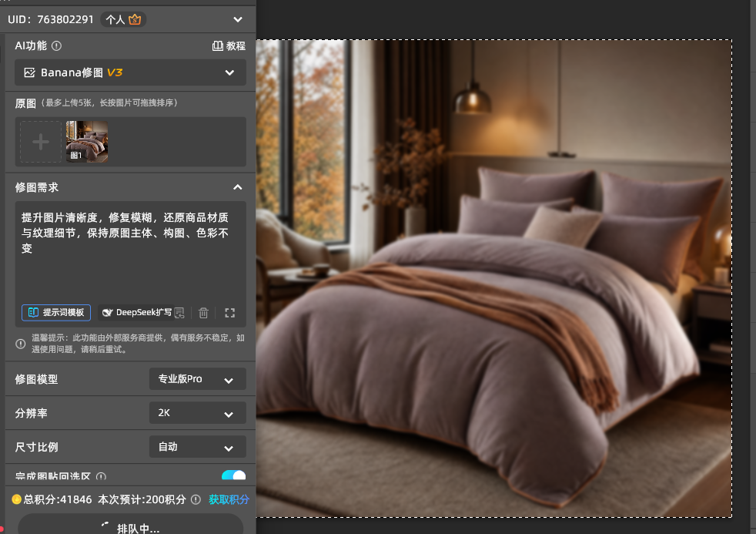The height and width of the screenshot is (534, 756).
Task: Open the 教程 tutorial book icon
Action: point(218,45)
